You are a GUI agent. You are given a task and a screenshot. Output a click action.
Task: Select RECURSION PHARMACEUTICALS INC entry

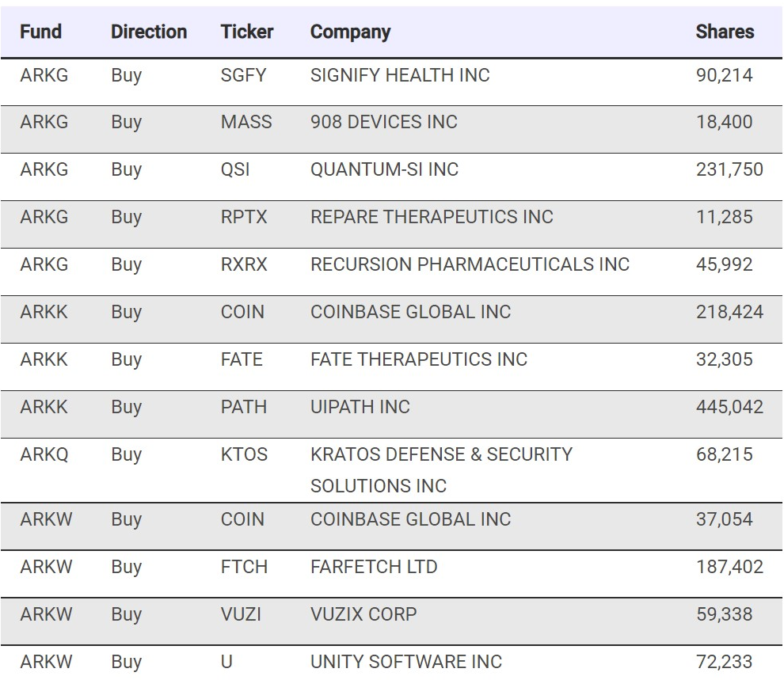pos(470,265)
